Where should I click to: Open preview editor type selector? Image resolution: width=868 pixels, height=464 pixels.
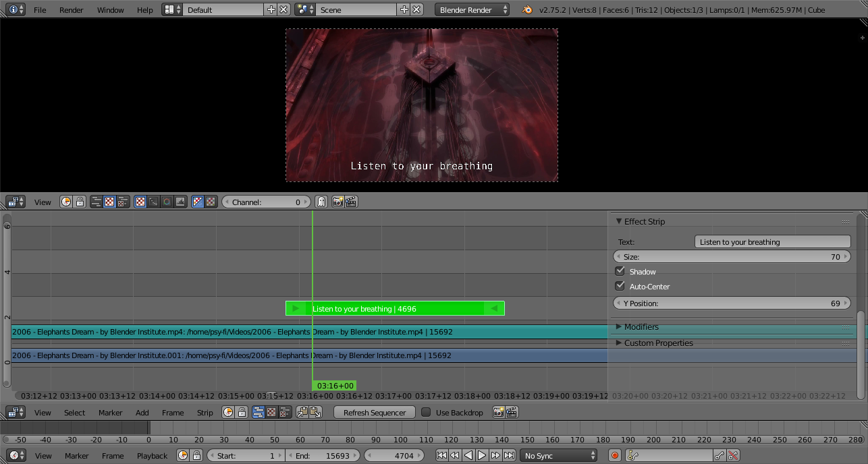pyautogui.click(x=16, y=202)
